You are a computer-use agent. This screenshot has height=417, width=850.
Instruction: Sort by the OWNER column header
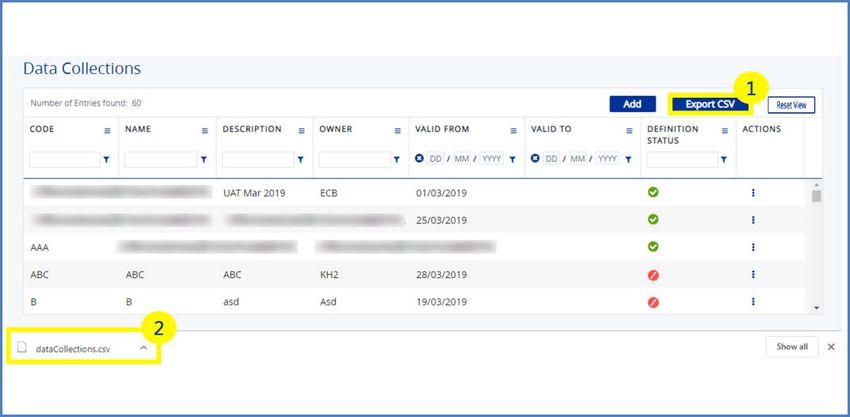(x=336, y=129)
